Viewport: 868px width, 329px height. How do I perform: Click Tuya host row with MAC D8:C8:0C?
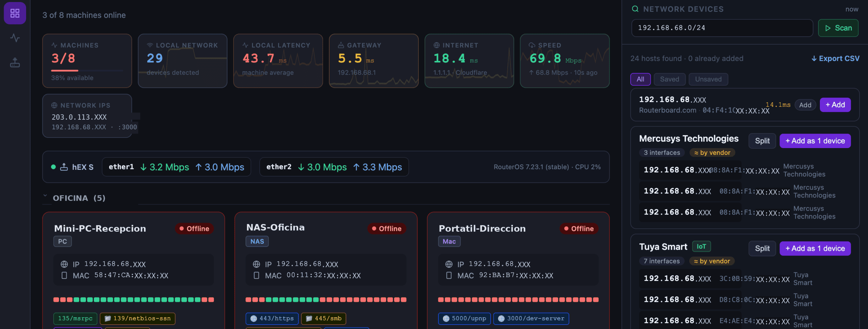[x=745, y=300]
